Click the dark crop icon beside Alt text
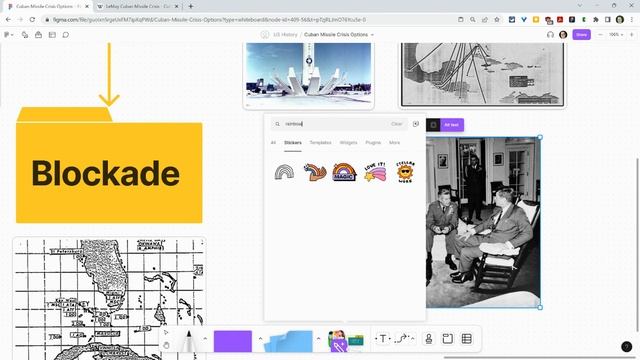Image resolution: width=640 pixels, height=360 pixels. click(x=433, y=125)
